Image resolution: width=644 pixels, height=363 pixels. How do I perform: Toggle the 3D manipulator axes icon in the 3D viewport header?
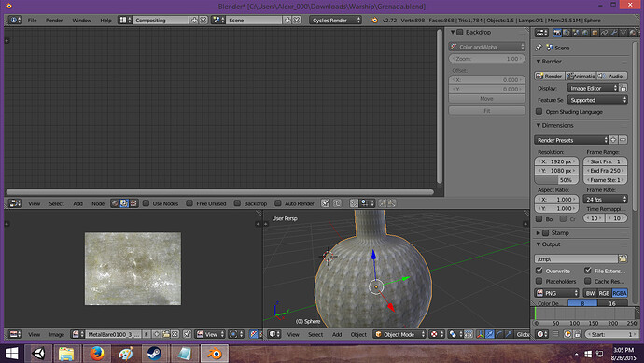pos(480,334)
